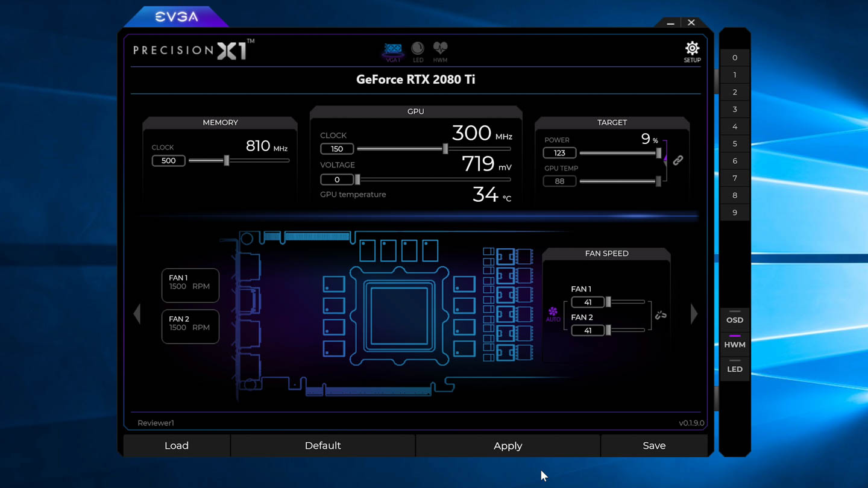Apply the current settings
Screen dimensions: 868x488
[508, 446]
